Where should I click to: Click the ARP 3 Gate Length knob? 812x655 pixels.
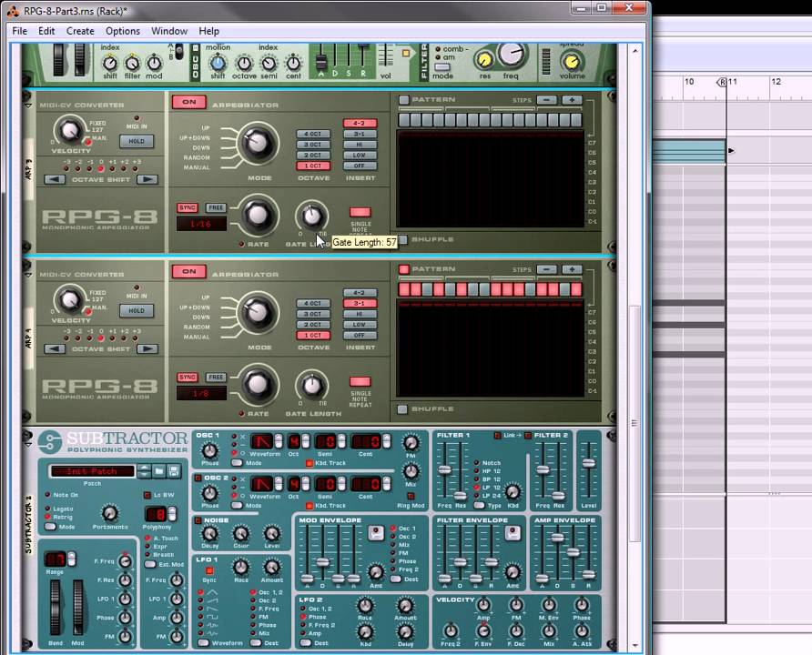[x=311, y=216]
